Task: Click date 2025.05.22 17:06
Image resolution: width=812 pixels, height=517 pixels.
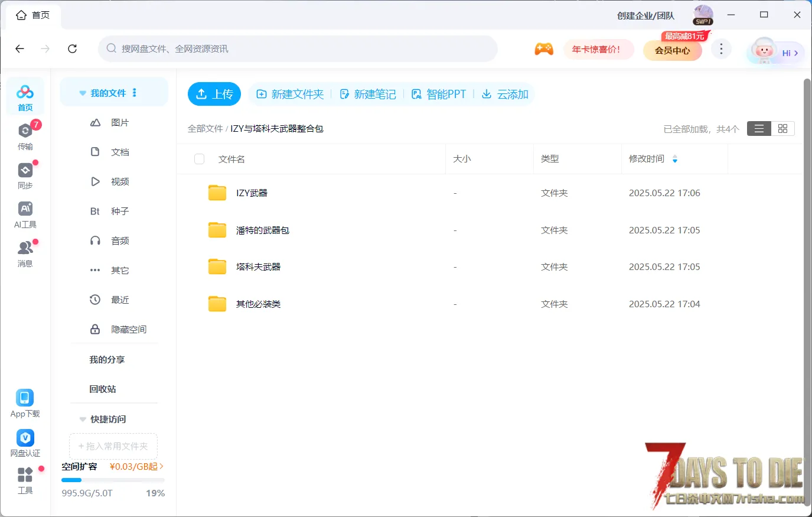Action: point(664,193)
